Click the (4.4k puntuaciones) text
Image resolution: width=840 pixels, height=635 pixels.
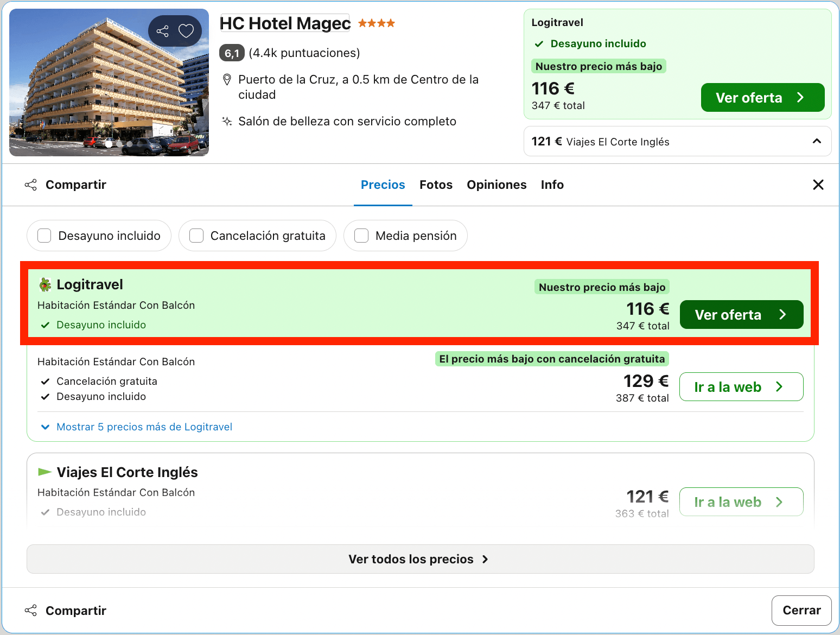click(x=304, y=53)
